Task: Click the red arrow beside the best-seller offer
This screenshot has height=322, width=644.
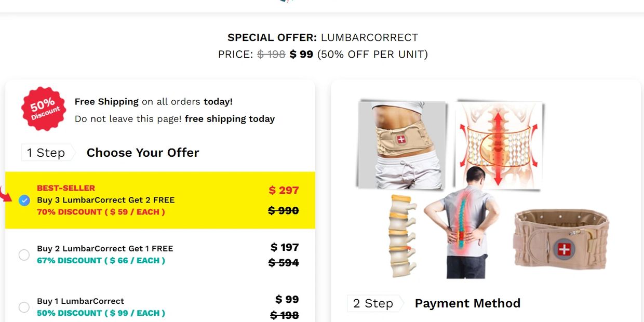Action: 6,195
